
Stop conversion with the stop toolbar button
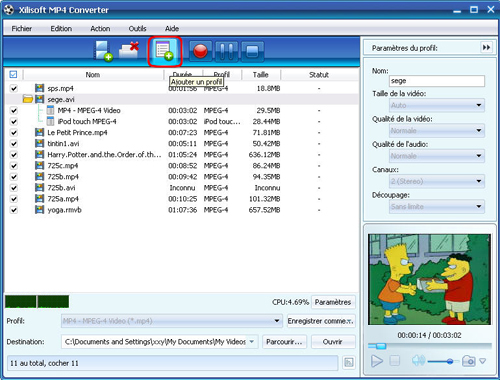(x=252, y=52)
